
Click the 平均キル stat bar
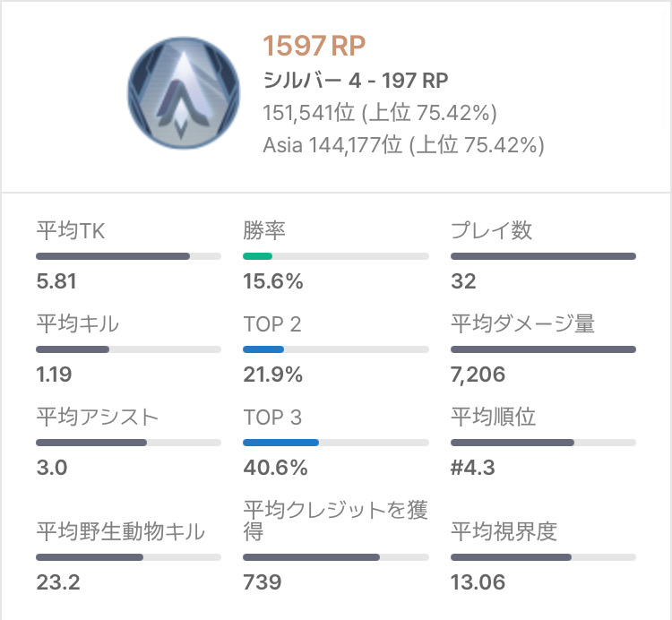(128, 349)
